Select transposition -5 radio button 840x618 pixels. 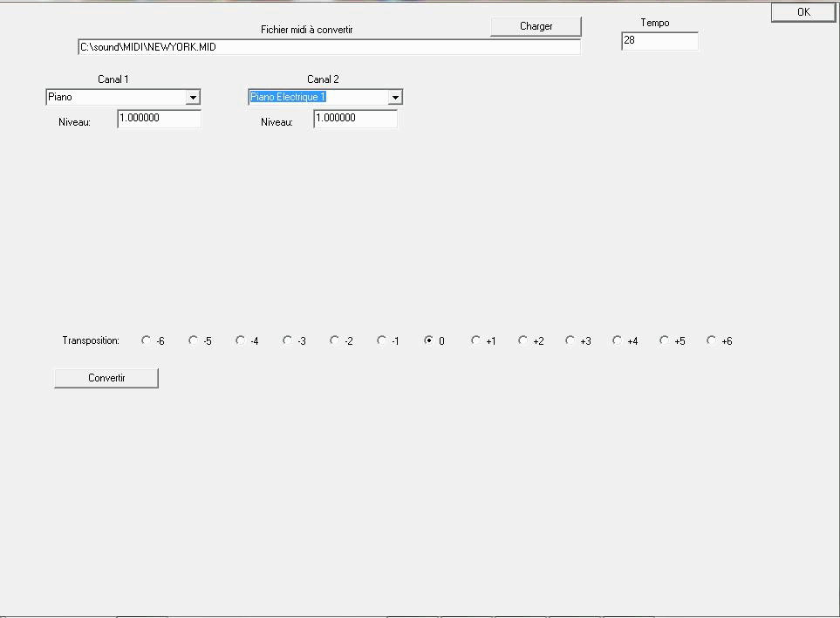click(194, 340)
